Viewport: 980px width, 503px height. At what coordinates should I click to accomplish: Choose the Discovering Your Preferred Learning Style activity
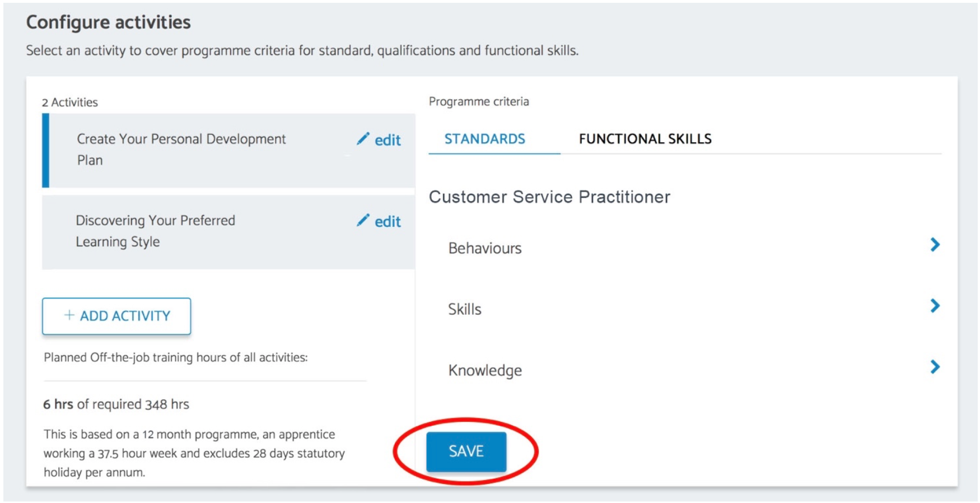pos(228,232)
